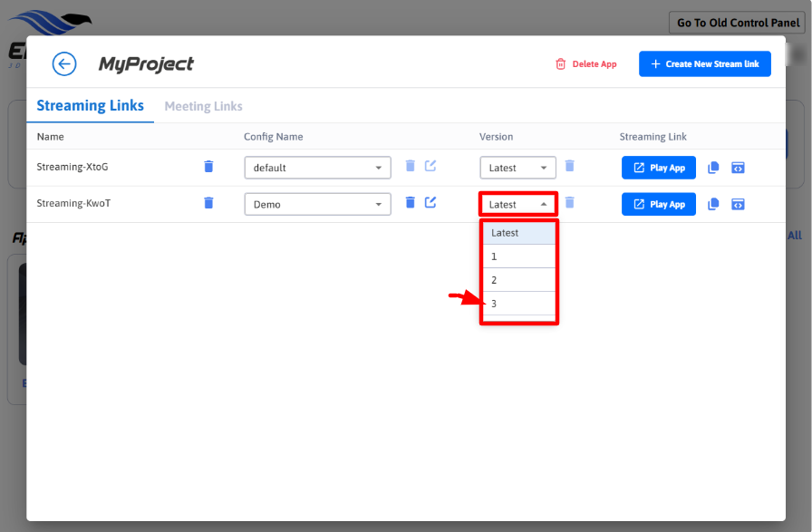
Task: Copy the Streaming-KwoT streaming link
Action: [x=713, y=204]
